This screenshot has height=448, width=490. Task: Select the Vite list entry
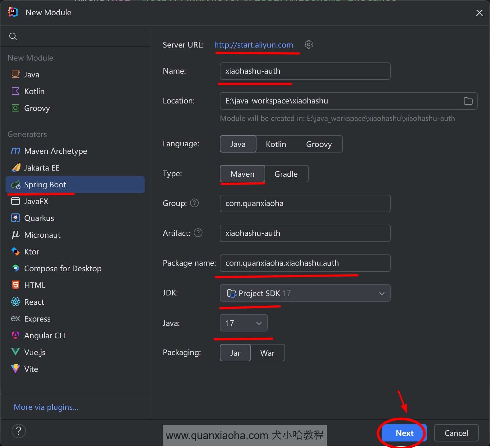75,369
